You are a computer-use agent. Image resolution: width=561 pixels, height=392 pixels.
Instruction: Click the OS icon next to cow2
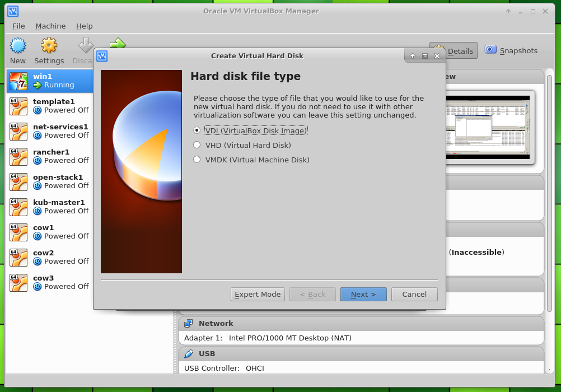18,258
